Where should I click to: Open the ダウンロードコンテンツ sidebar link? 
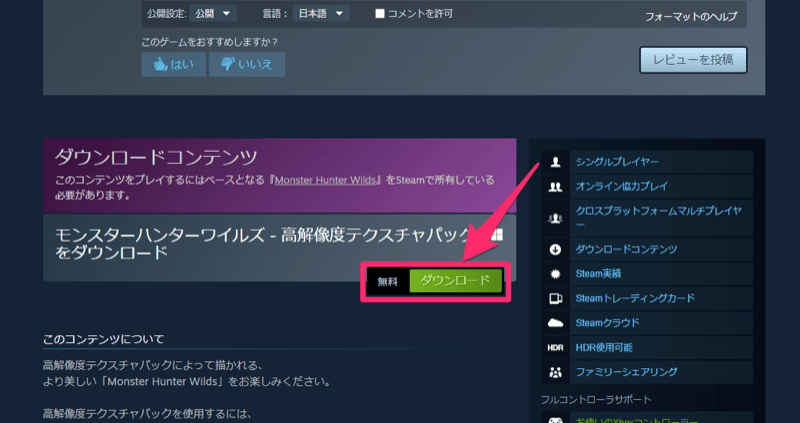coord(626,250)
